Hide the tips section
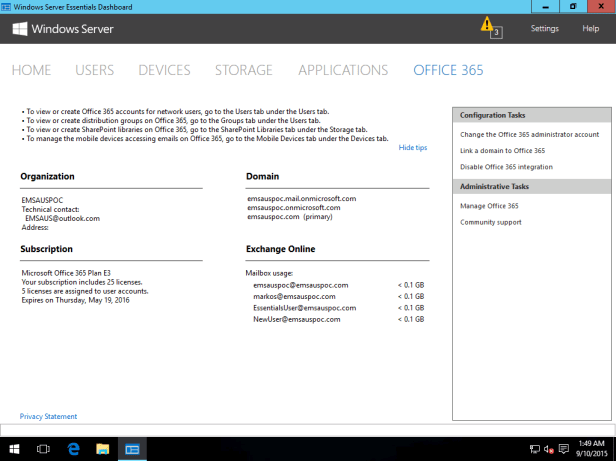 (412, 147)
